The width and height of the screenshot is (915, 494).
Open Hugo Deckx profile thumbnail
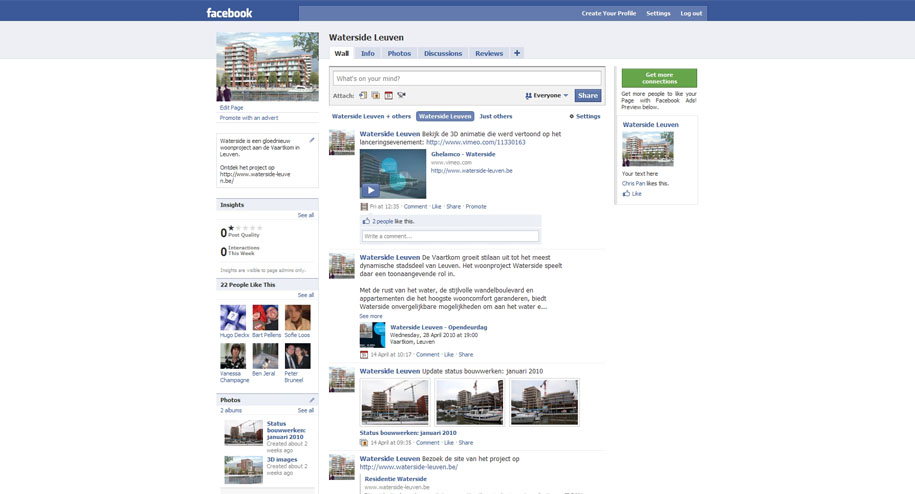[233, 318]
